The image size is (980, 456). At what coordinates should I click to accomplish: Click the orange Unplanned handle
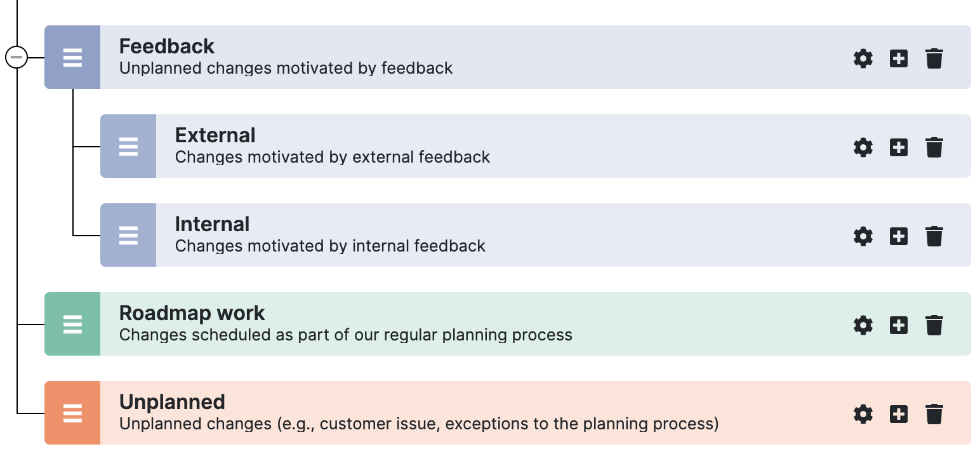coord(72,413)
